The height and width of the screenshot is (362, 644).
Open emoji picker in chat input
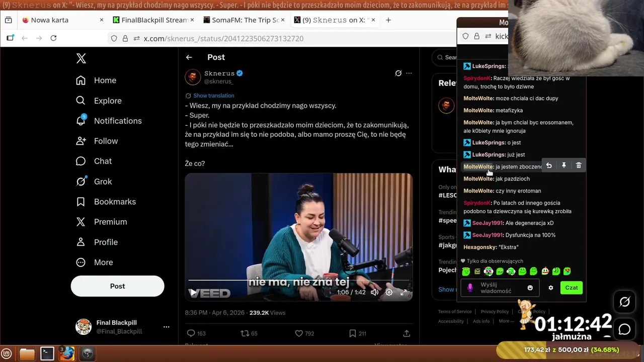[x=530, y=288]
